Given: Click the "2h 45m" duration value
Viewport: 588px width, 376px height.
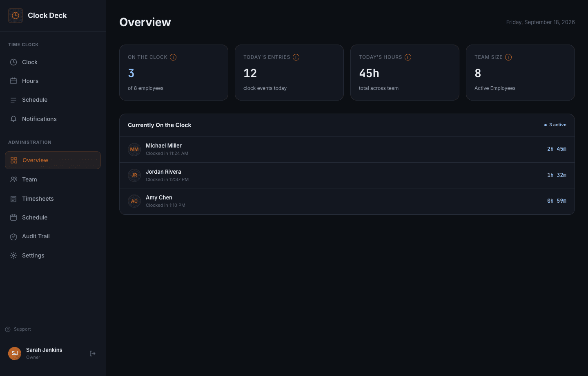Looking at the screenshot, I should tap(557, 149).
